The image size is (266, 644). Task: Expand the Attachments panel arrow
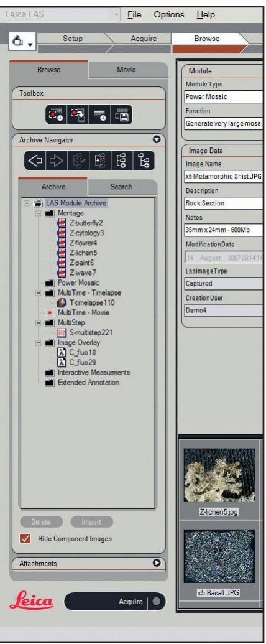pos(157,563)
